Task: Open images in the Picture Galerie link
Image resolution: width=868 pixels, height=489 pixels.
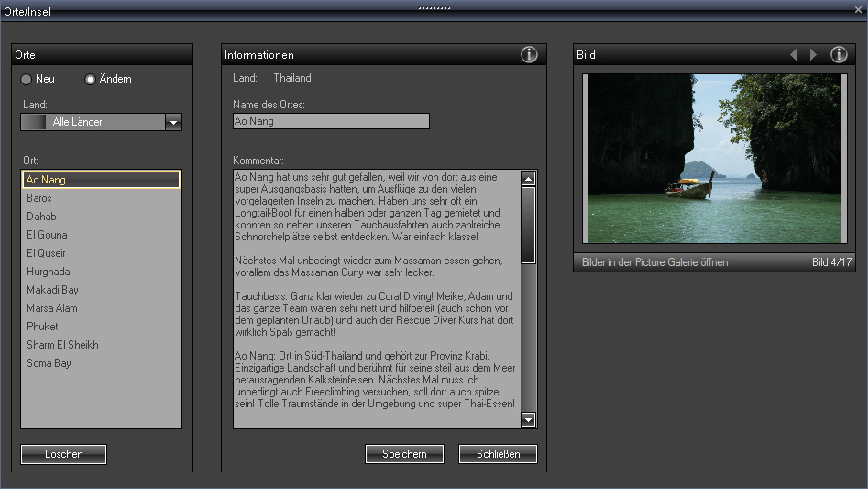Action: tap(654, 262)
